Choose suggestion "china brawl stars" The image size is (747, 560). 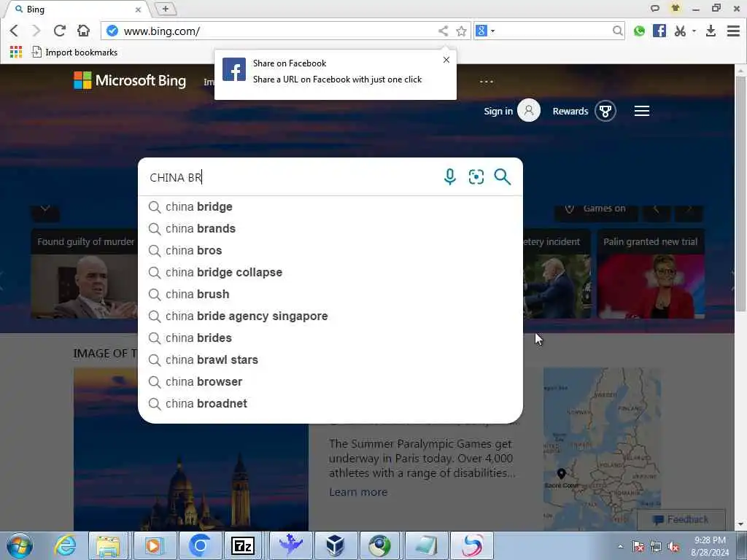pos(330,360)
